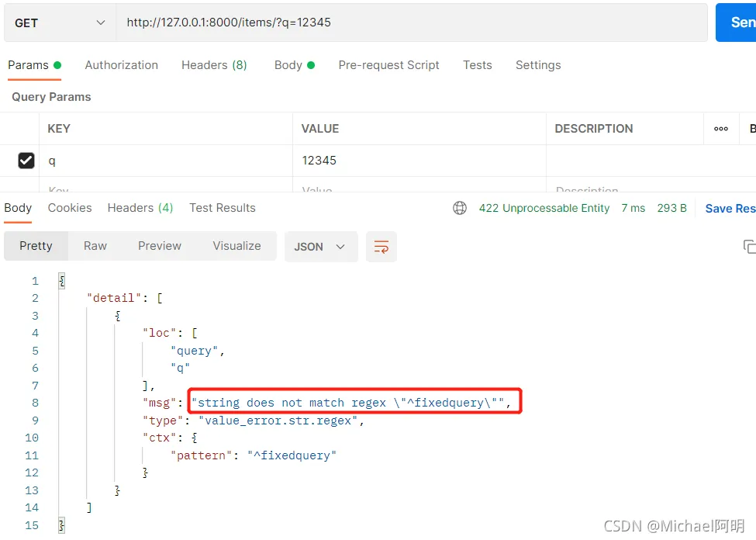Select the Visualize view button
Viewport: 756px width, 540px height.
click(236, 246)
